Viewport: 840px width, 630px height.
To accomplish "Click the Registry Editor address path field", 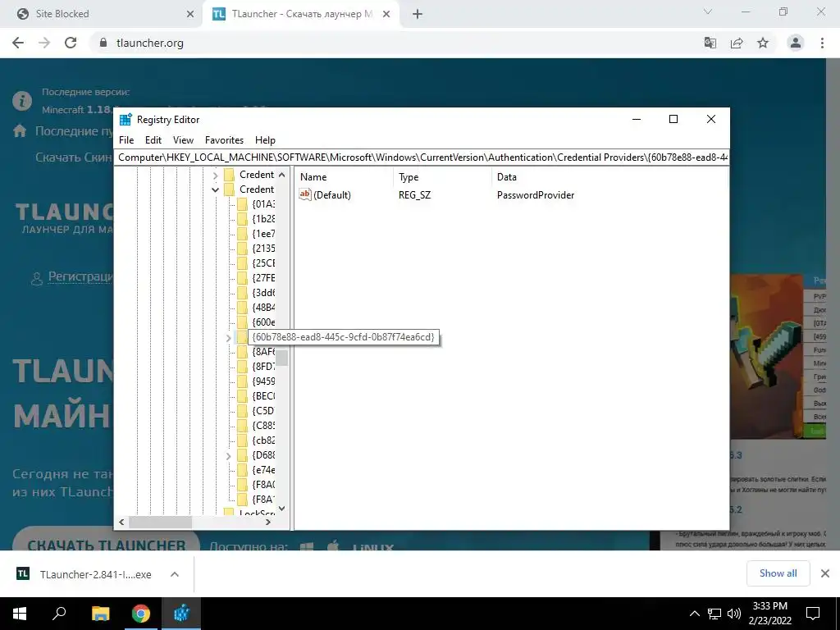I will point(422,157).
